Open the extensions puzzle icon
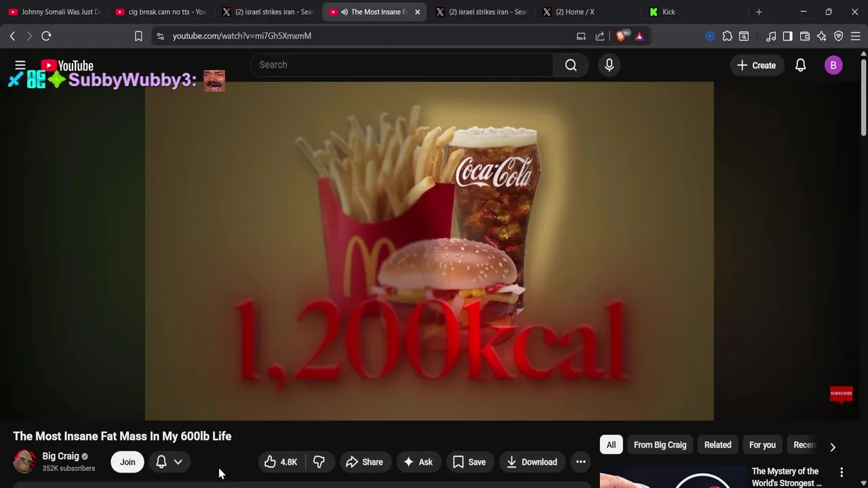The image size is (868, 488). tap(727, 36)
